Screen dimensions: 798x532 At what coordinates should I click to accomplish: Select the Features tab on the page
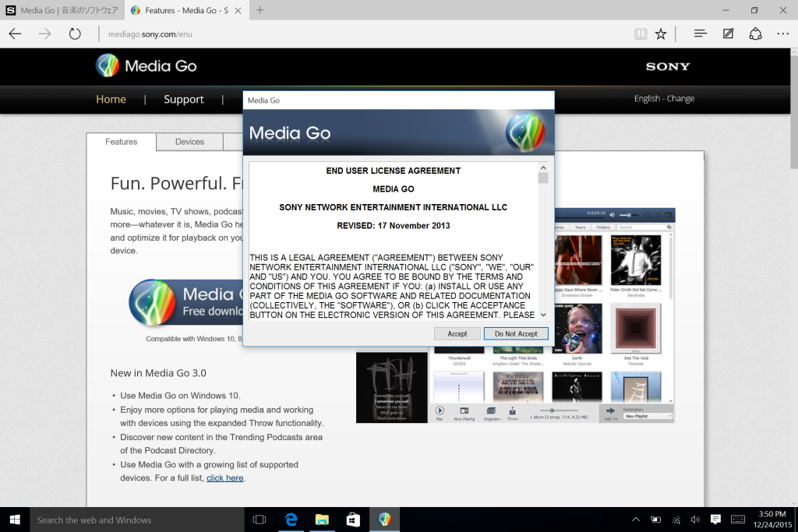(121, 142)
